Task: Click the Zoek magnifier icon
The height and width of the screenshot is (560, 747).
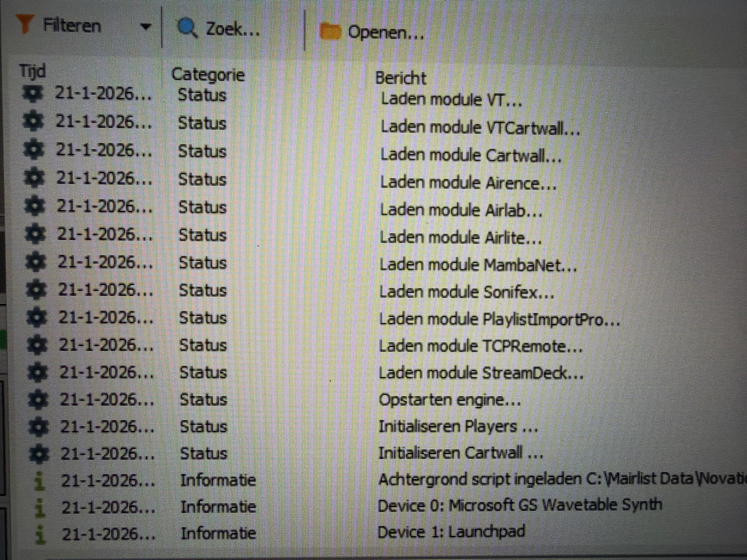Action: click(188, 28)
